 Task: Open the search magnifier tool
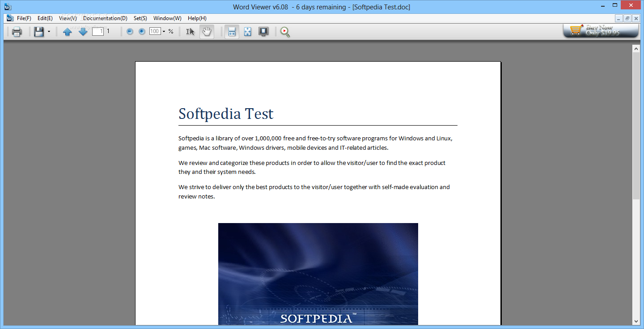click(x=285, y=32)
